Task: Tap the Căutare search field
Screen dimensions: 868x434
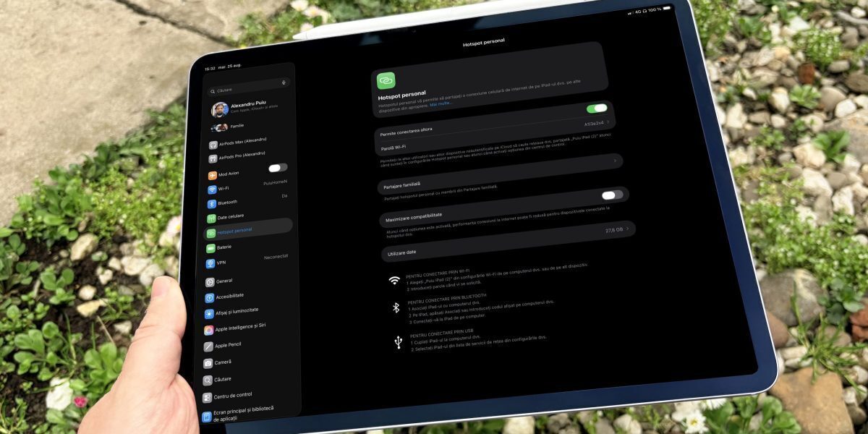Action: pos(247,86)
